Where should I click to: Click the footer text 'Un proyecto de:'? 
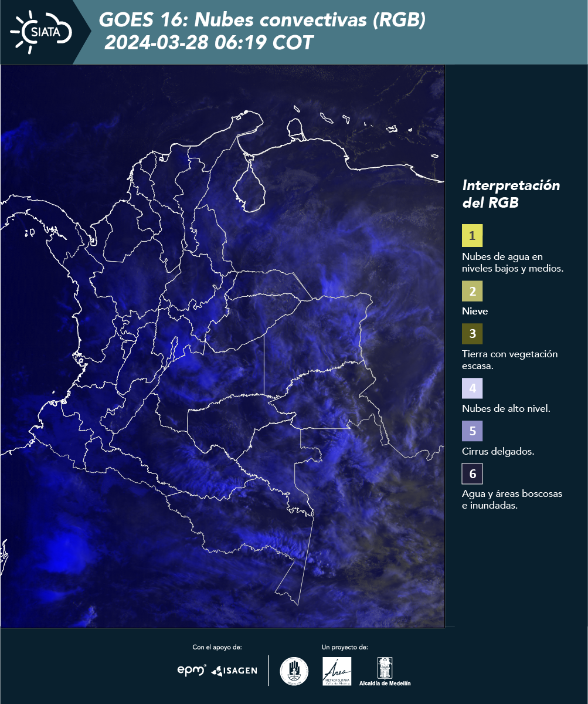(345, 647)
